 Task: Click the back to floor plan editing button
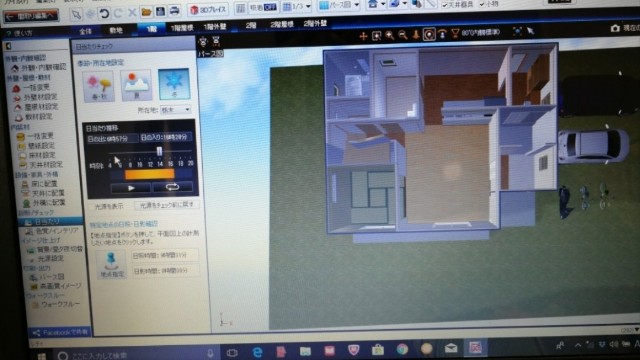pyautogui.click(x=31, y=16)
